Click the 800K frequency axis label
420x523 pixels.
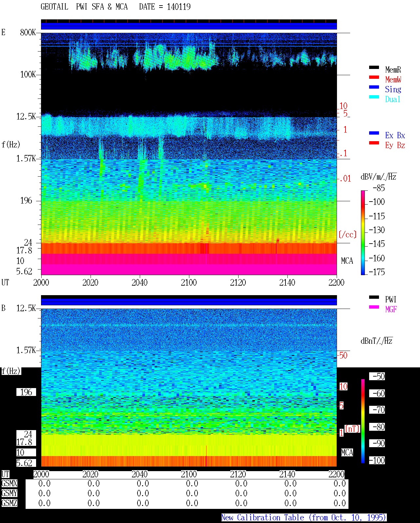[x=28, y=32]
